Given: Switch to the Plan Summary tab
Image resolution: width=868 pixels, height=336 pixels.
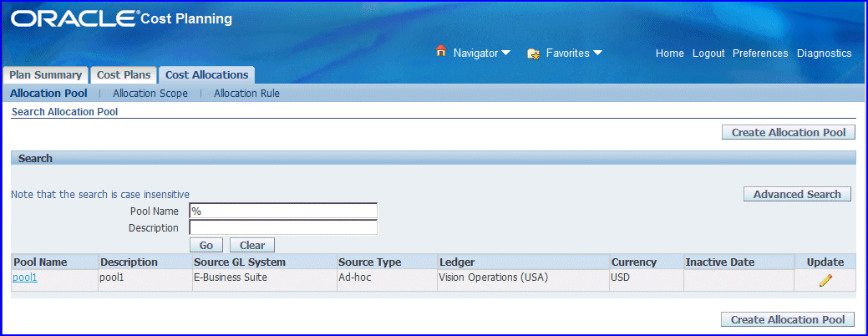Looking at the screenshot, I should [45, 74].
